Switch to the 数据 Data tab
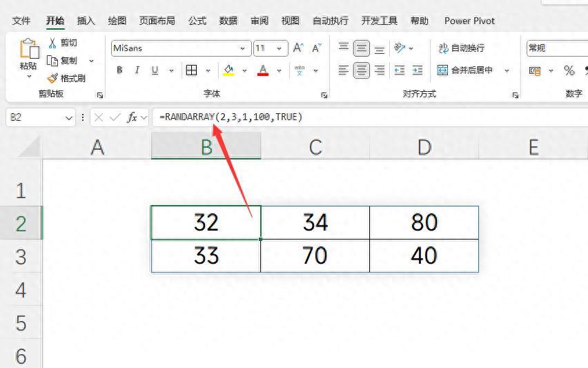This screenshot has width=588, height=368. click(228, 21)
